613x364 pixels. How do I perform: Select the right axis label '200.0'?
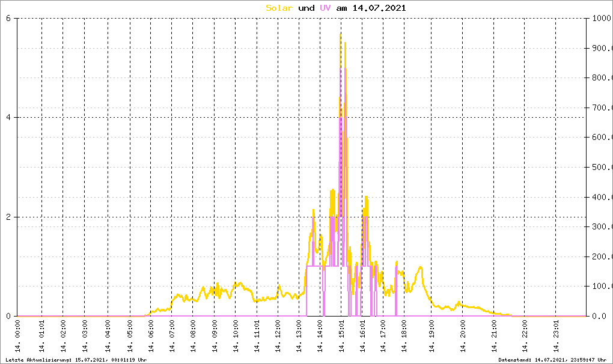602,256
